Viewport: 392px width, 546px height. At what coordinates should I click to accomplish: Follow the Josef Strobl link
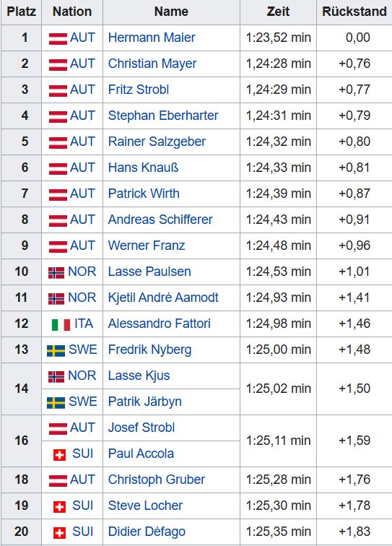coord(141,428)
